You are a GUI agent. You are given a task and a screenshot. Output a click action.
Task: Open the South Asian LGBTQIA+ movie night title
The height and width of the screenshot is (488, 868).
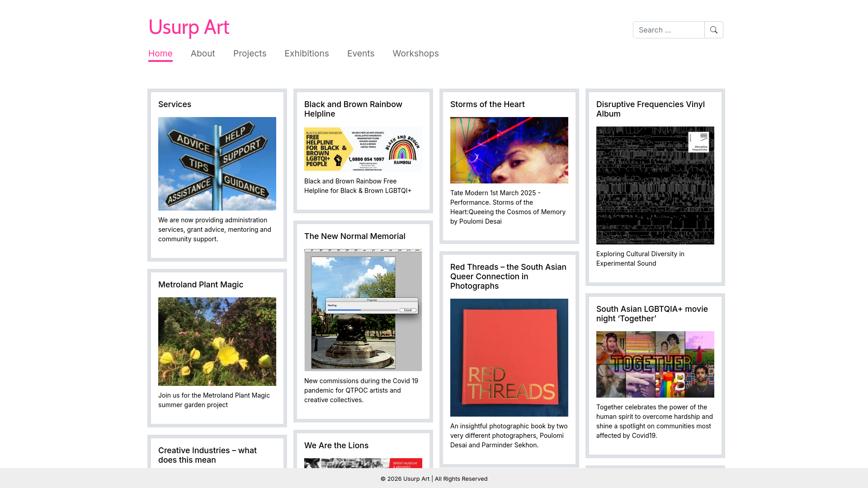[x=652, y=314]
